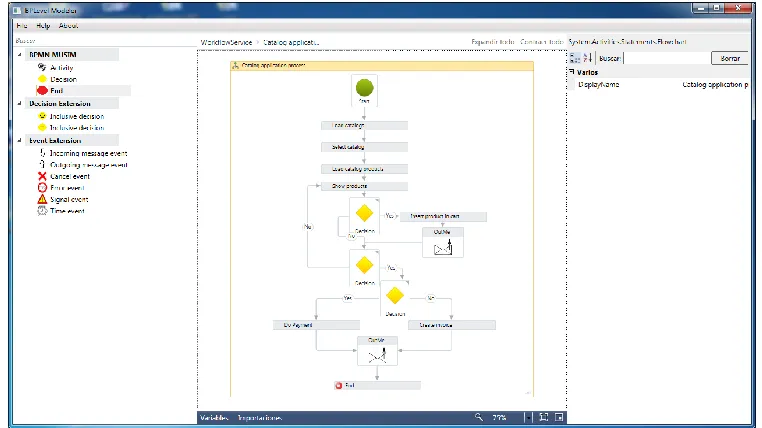This screenshot has height=428, width=762.
Task: Click the green Start node in the flowchart
Action: [x=364, y=88]
